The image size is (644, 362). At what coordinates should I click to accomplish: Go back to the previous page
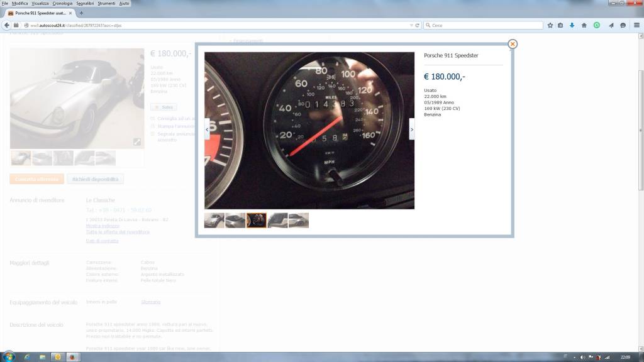(x=6, y=25)
